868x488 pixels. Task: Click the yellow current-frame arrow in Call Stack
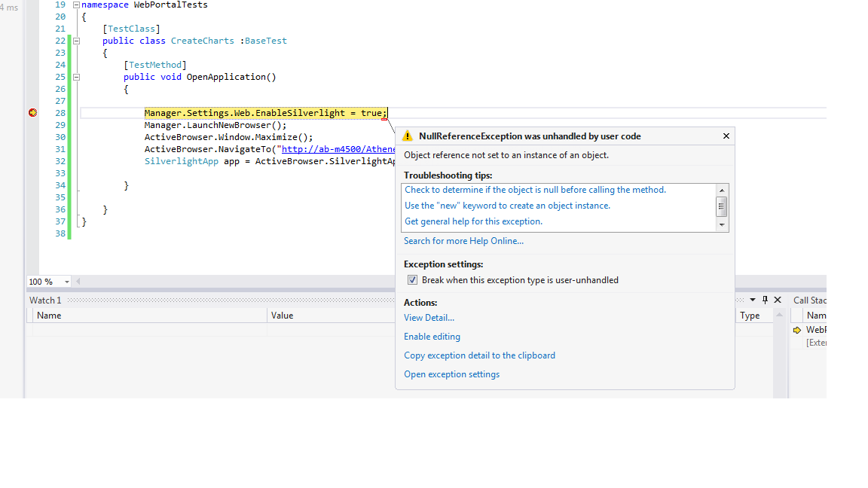point(797,330)
